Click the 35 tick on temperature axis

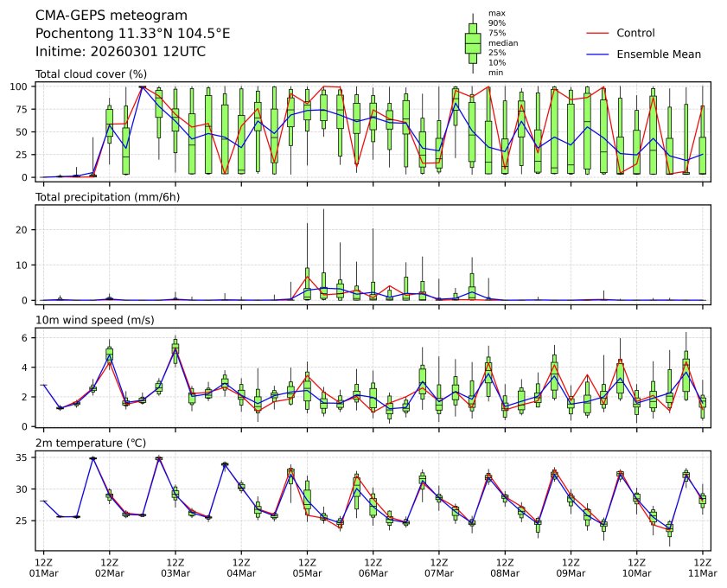(x=25, y=458)
